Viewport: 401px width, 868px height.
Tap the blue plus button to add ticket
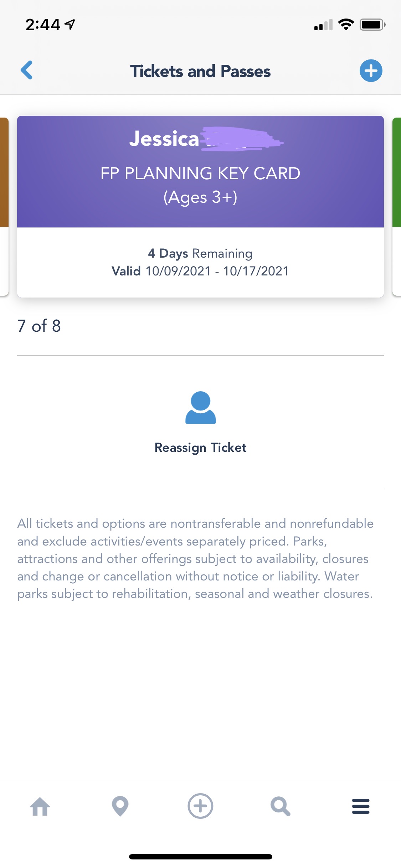tap(371, 71)
